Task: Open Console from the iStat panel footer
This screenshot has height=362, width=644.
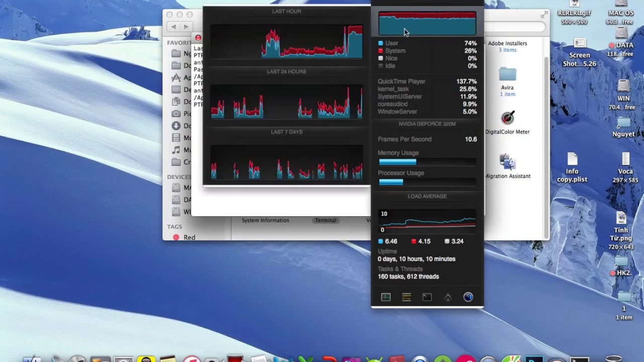Action: point(407,297)
